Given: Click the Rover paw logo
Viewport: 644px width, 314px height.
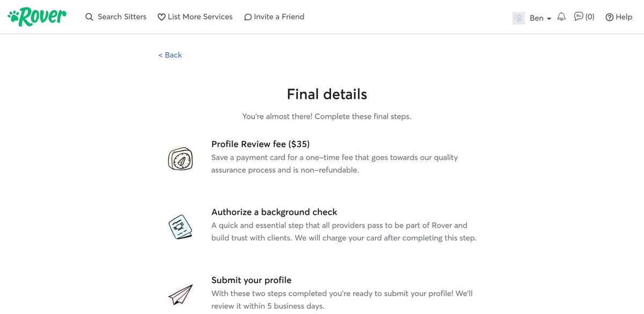Looking at the screenshot, I should 35,16.
